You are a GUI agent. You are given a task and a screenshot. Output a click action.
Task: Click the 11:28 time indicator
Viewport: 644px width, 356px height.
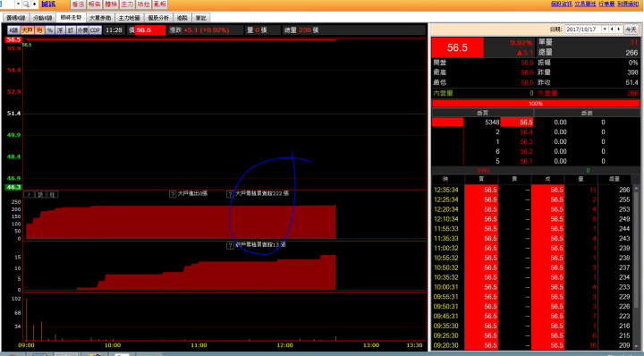(x=114, y=30)
